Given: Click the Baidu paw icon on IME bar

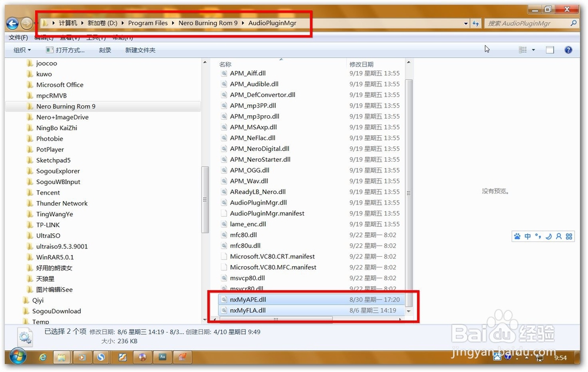Looking at the screenshot, I should tap(517, 236).
